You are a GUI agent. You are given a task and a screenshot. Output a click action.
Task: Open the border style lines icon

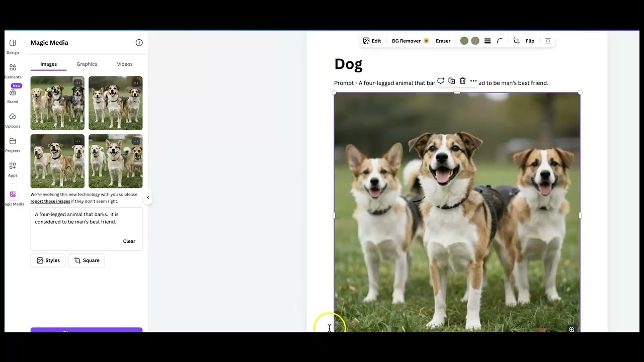[x=488, y=41]
